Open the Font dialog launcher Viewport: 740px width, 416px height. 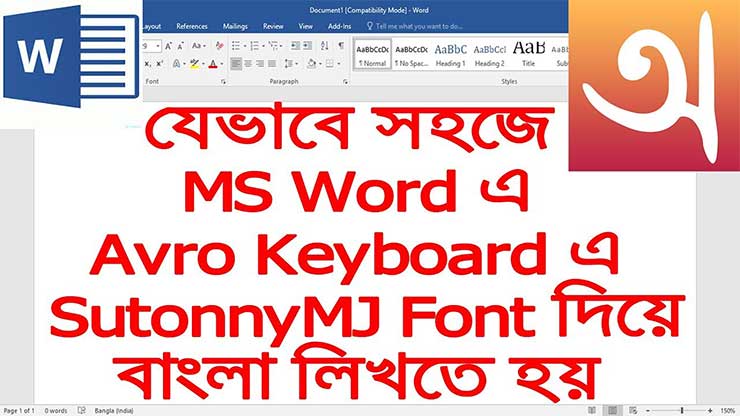point(223,82)
